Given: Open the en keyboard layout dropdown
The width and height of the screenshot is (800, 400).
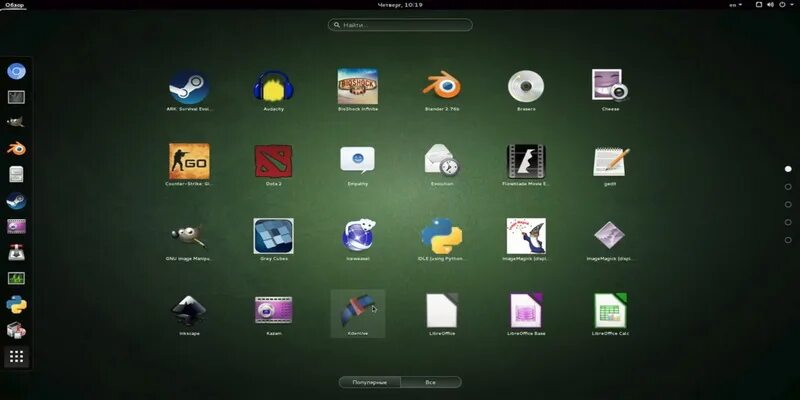Looking at the screenshot, I should coord(735,5).
